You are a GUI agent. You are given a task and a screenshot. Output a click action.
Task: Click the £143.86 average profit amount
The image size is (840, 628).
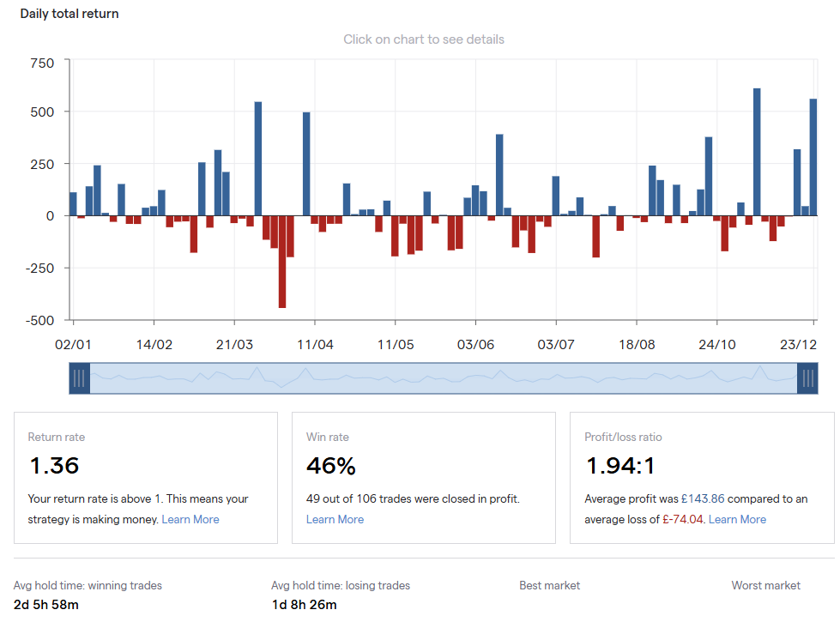point(703,498)
